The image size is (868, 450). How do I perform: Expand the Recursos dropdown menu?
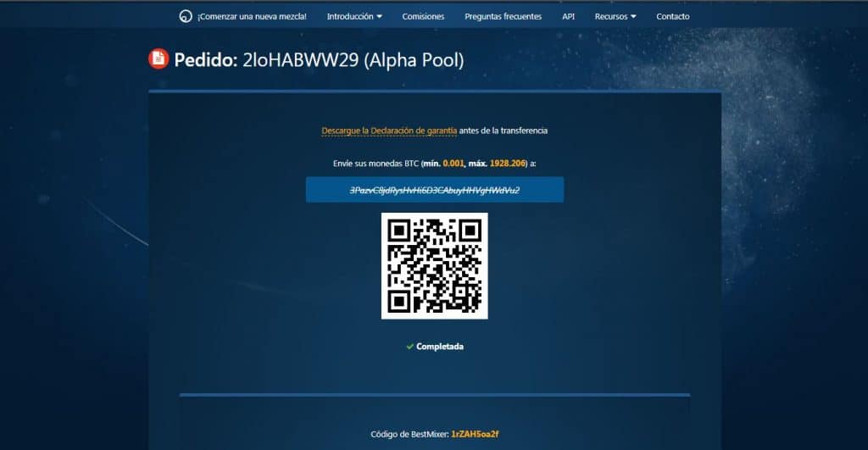615,17
